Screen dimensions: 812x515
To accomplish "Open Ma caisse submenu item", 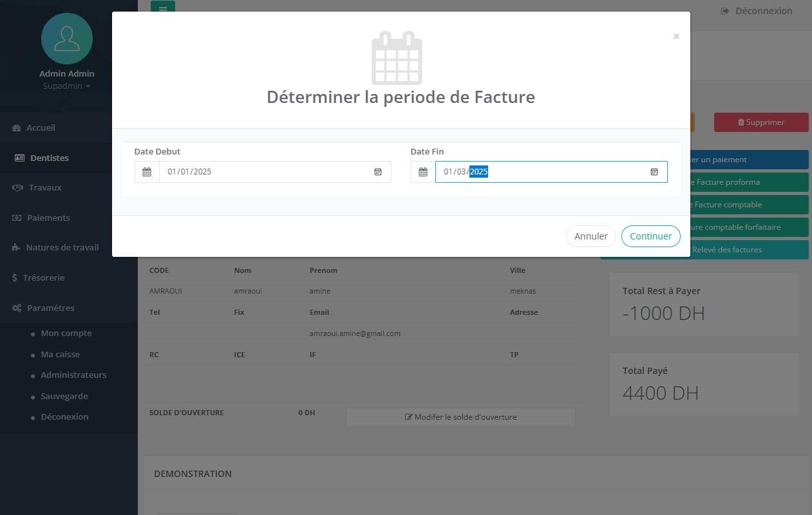I will coord(60,354).
